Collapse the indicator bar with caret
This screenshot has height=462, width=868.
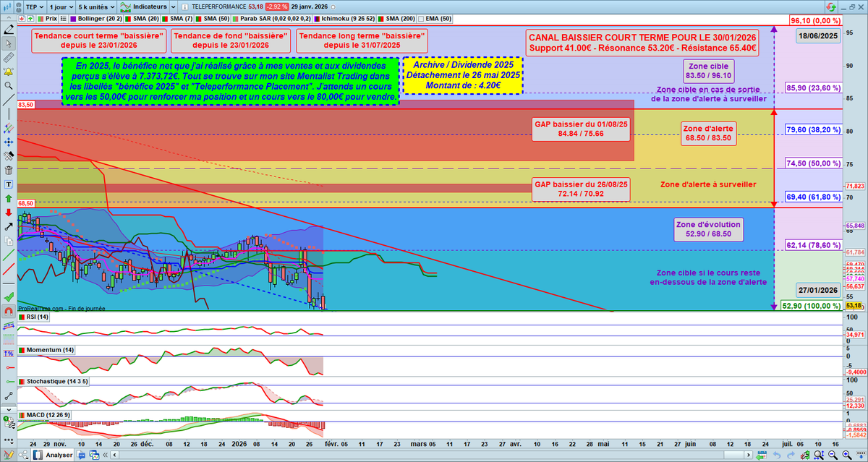pos(9,18)
